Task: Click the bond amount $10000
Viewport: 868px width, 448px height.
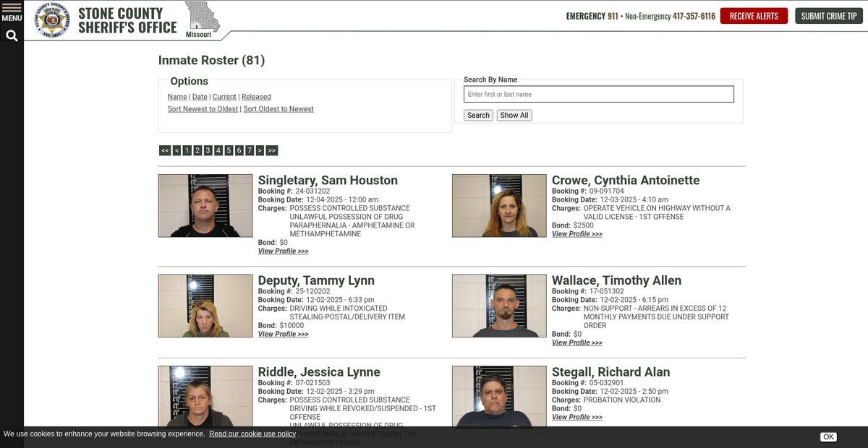Action: coord(292,326)
